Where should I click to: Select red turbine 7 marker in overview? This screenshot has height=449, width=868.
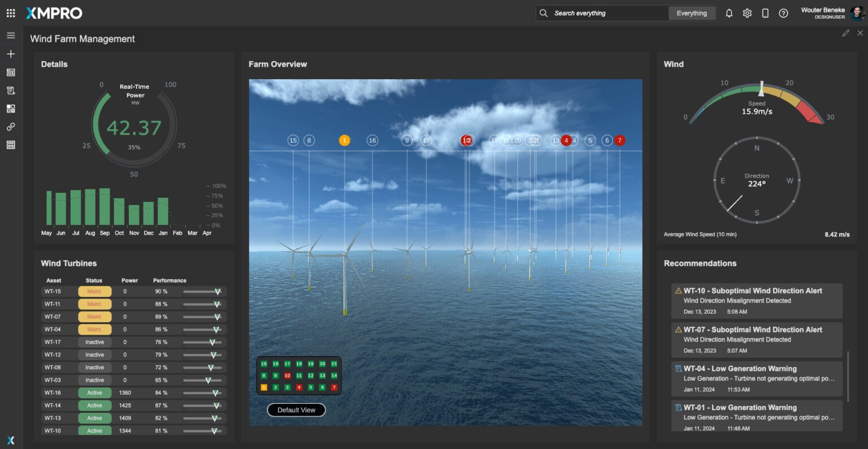619,140
